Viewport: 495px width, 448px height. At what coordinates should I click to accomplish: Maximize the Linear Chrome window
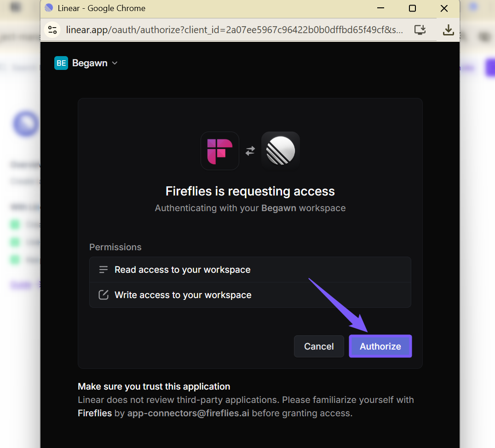[x=412, y=8]
